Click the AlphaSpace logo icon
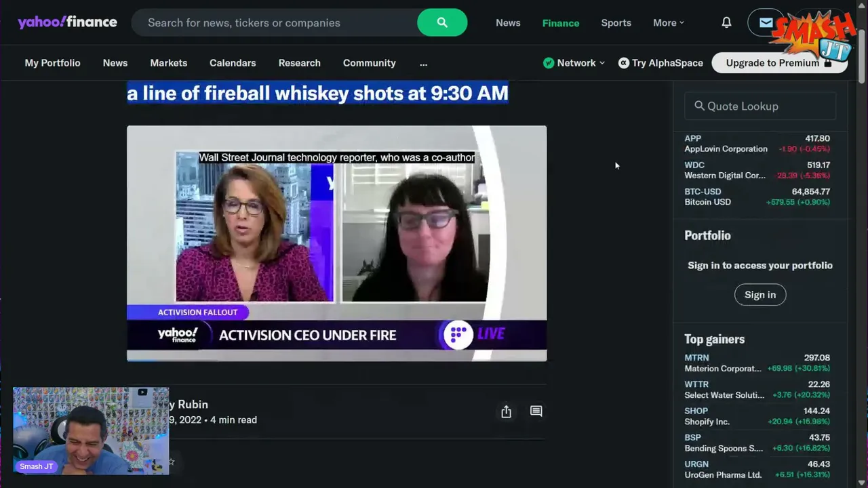The height and width of the screenshot is (488, 868). (x=624, y=63)
